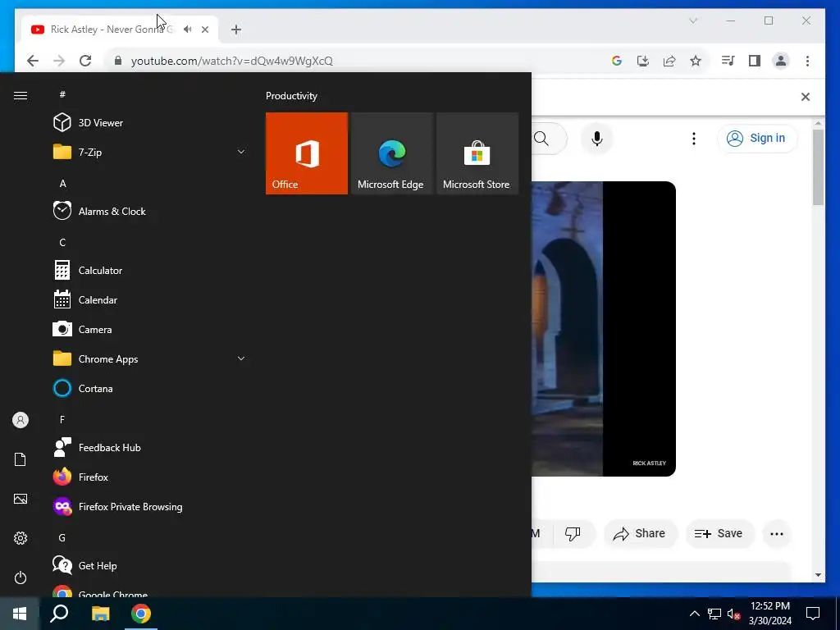Bookmark this page with the star
The width and height of the screenshot is (840, 630).
[696, 61]
